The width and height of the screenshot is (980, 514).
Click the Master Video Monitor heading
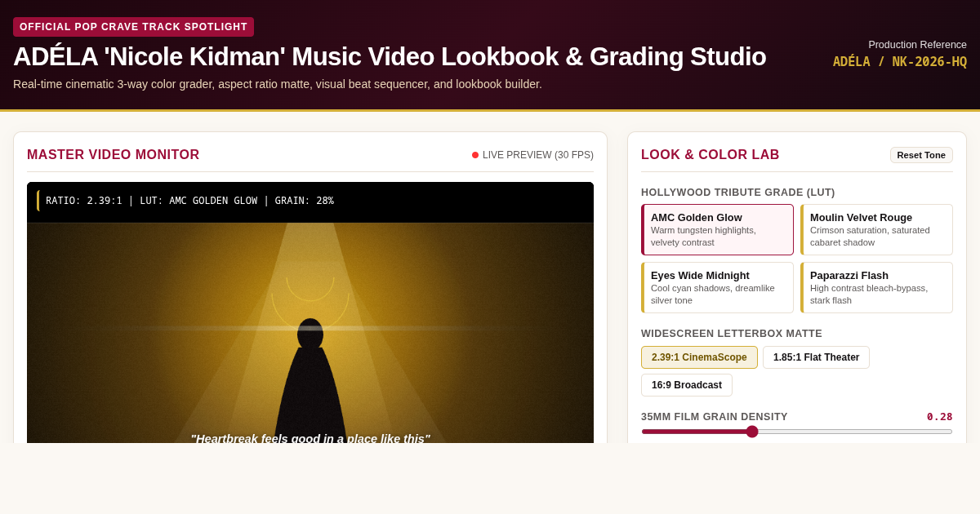113,155
